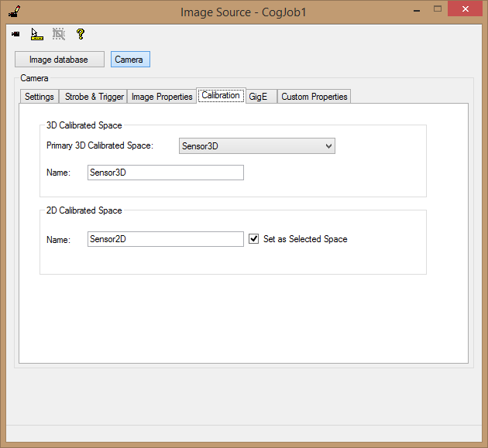Click the 3D space Name field Sensor3D
The image size is (488, 448).
tap(166, 173)
